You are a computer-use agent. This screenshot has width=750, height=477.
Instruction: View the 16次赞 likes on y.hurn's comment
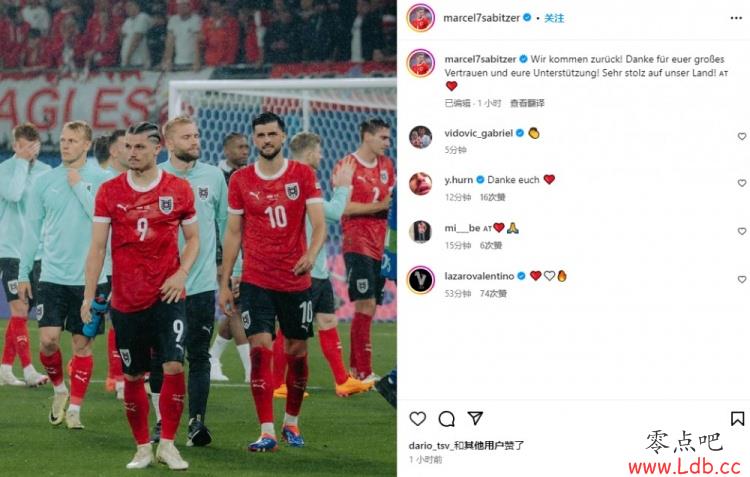pyautogui.click(x=493, y=197)
